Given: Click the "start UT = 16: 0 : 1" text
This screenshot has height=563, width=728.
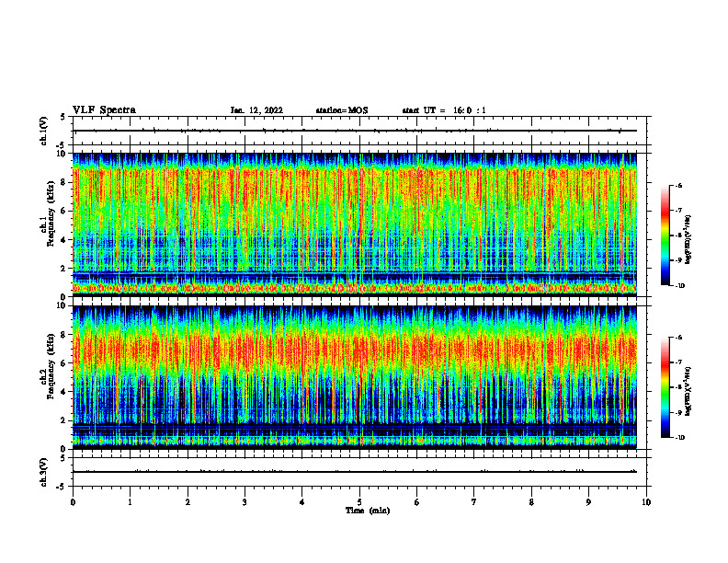Looking at the screenshot, I should tap(444, 110).
